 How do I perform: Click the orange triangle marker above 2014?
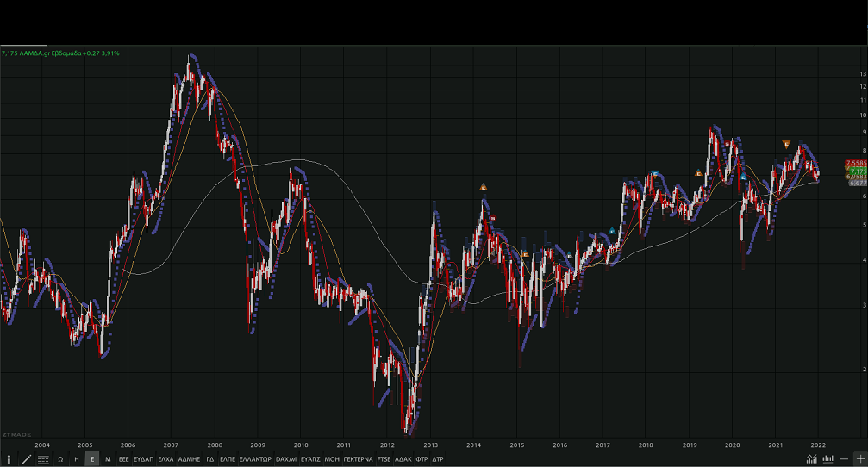coord(484,187)
